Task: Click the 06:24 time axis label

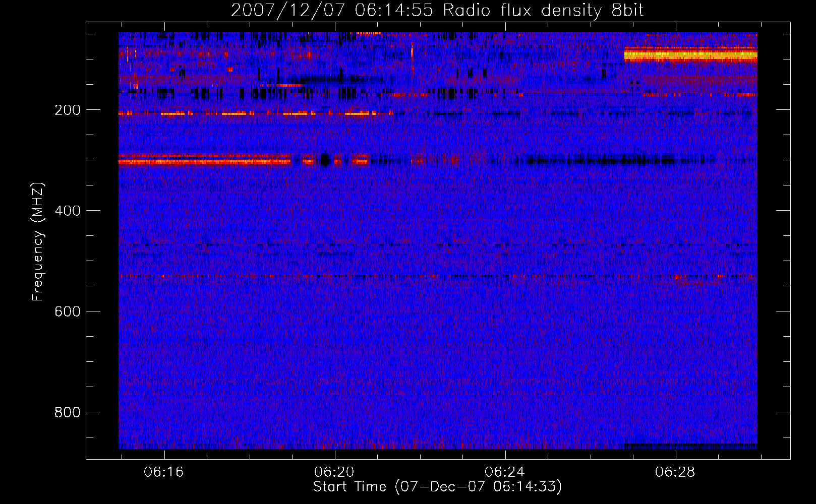Action: coord(505,472)
